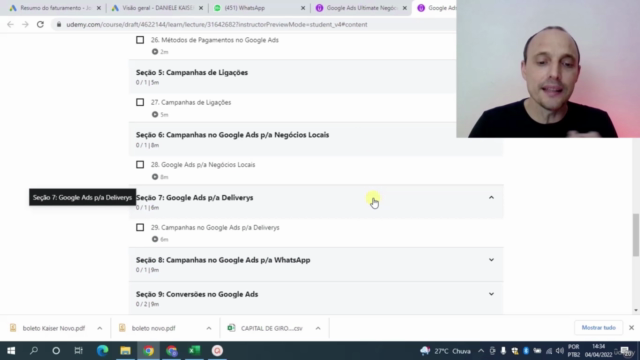Collapse Seção 7 Google Ads p/a Deliverys chevron
The width and height of the screenshot is (640, 360).
491,198
